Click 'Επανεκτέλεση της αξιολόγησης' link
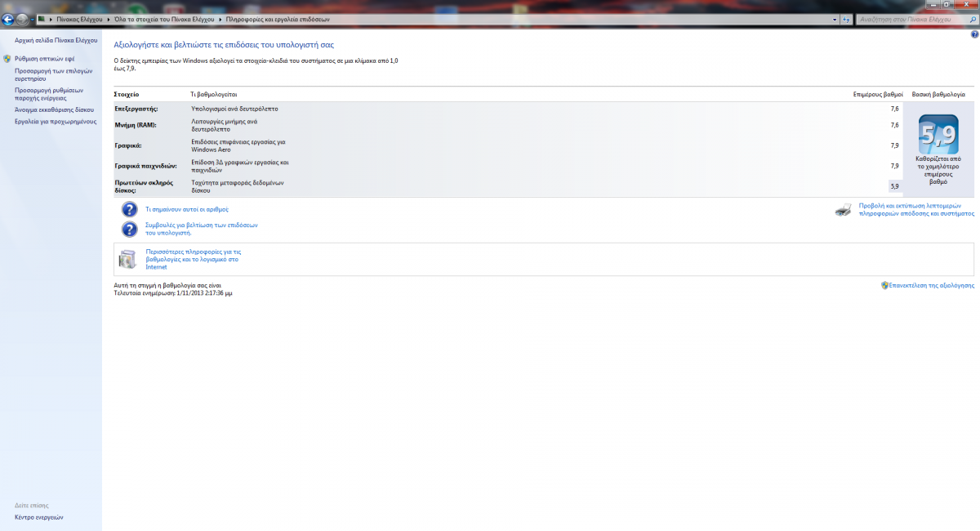 coord(932,285)
